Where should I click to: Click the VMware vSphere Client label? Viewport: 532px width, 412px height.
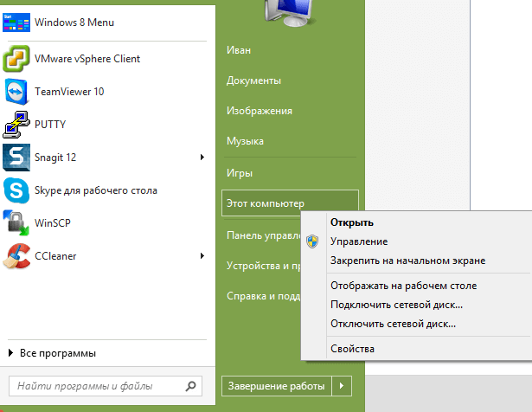[87, 59]
